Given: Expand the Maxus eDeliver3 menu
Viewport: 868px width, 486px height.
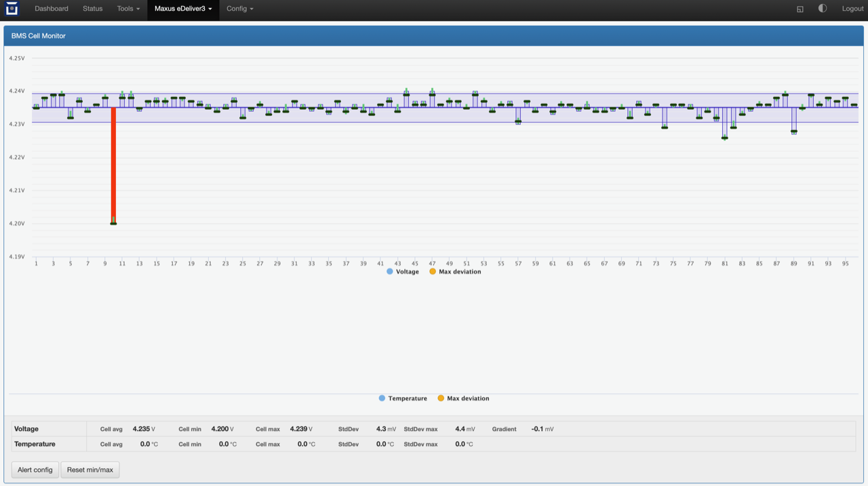Looking at the screenshot, I should coord(183,9).
